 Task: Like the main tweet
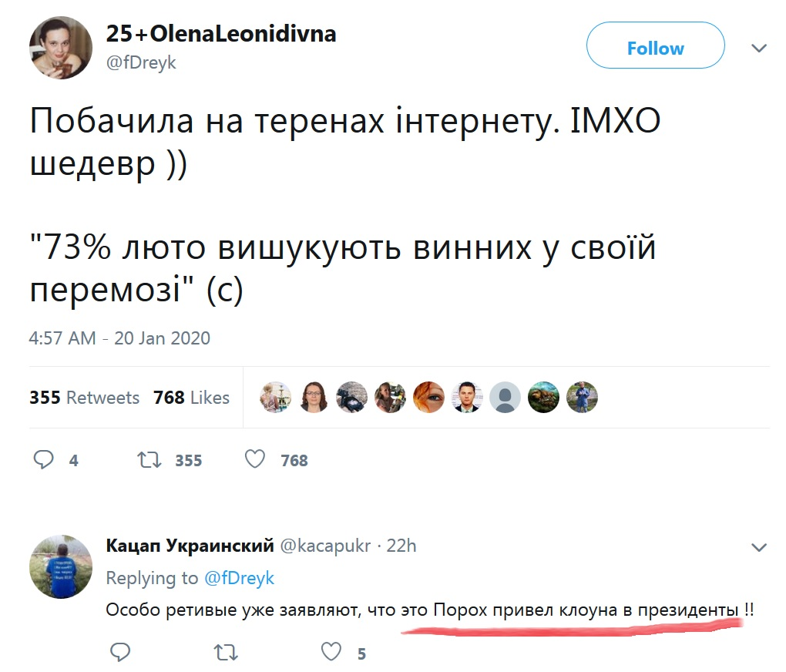click(255, 460)
